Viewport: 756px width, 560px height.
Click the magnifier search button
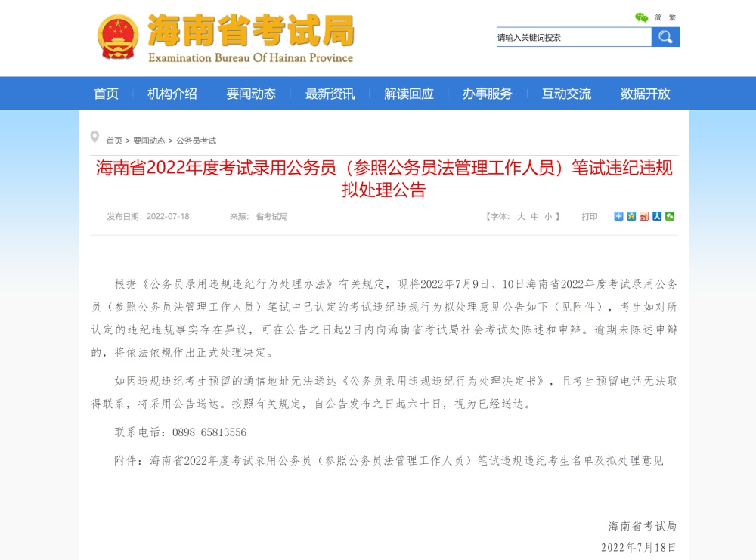click(665, 37)
